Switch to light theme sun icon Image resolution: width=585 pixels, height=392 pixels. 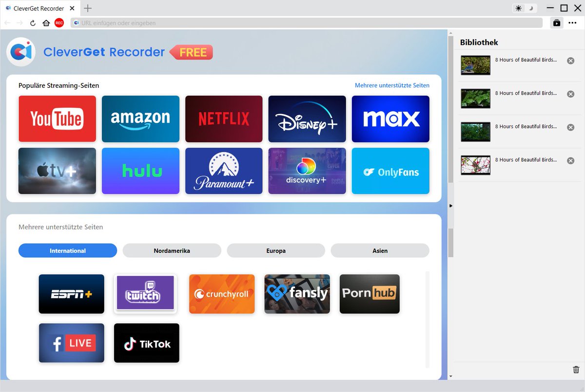(x=518, y=8)
